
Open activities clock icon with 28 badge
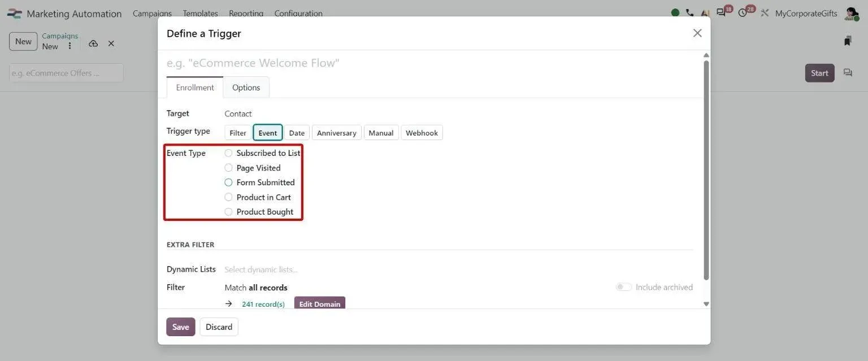click(743, 13)
